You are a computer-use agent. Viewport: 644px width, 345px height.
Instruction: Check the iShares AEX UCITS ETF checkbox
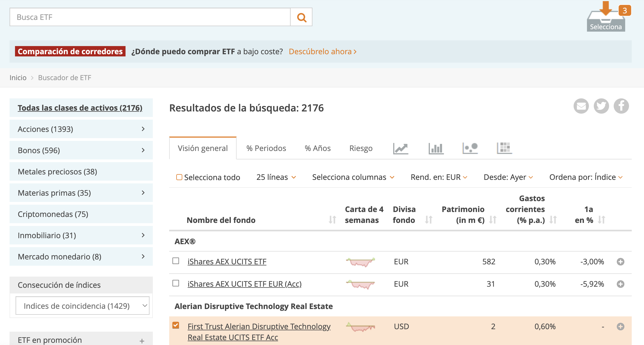[x=176, y=261]
